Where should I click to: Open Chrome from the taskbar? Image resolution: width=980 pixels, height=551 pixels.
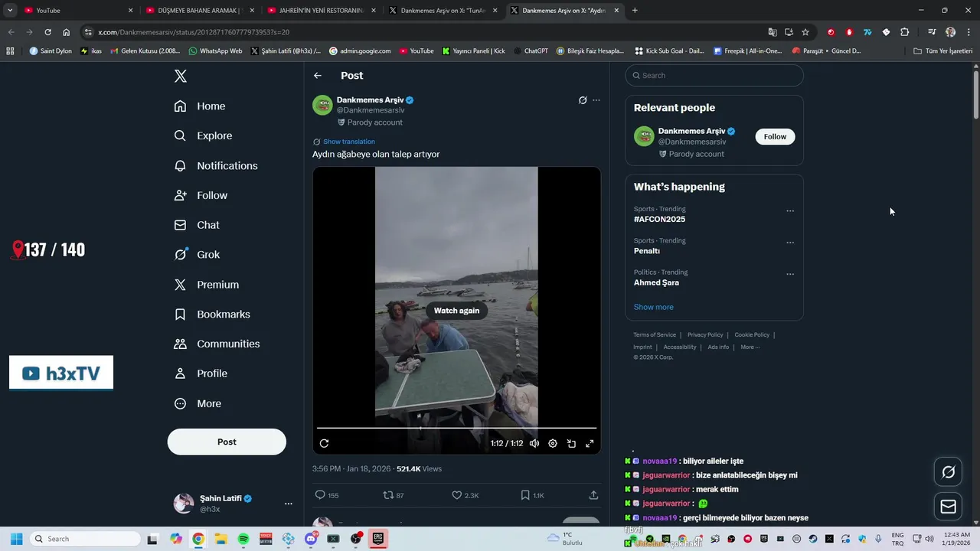click(x=198, y=539)
